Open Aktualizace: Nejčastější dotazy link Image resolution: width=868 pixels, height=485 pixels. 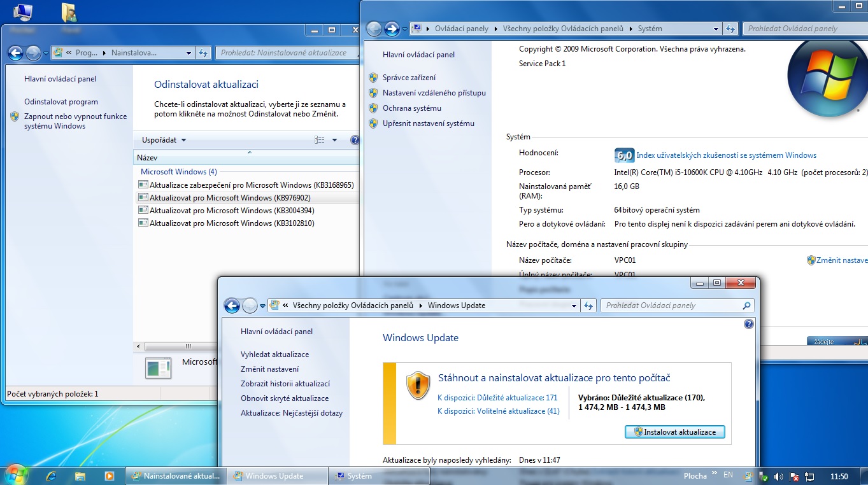(x=292, y=413)
